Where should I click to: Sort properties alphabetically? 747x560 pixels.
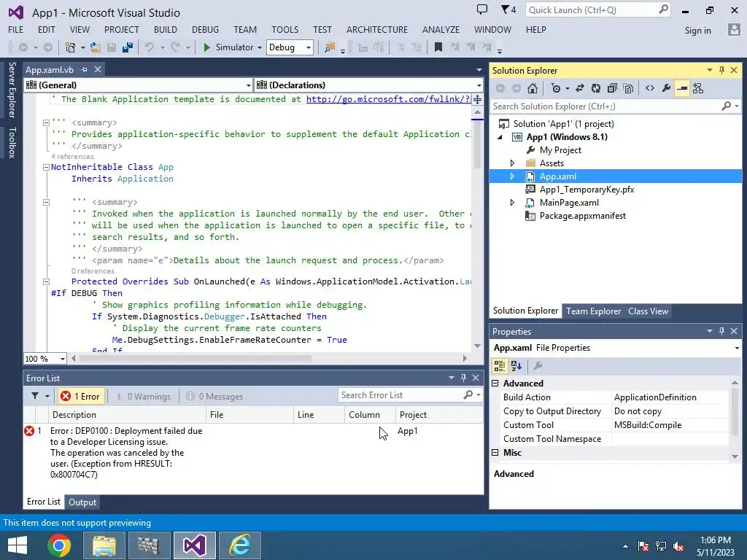516,366
